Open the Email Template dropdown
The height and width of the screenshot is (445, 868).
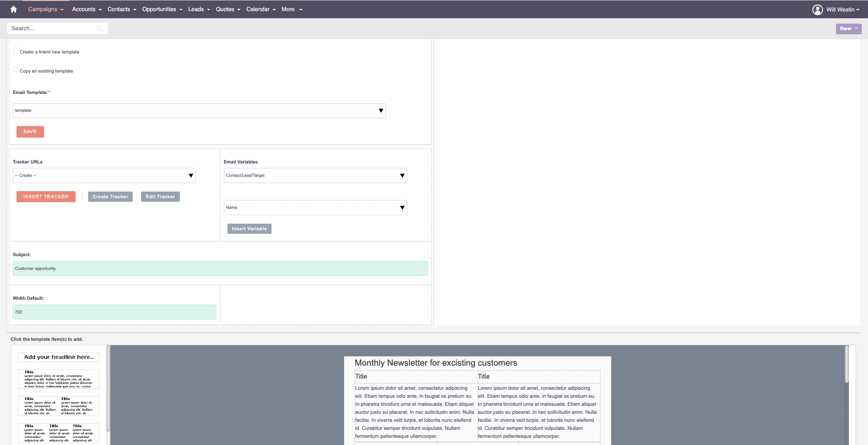coord(199,110)
